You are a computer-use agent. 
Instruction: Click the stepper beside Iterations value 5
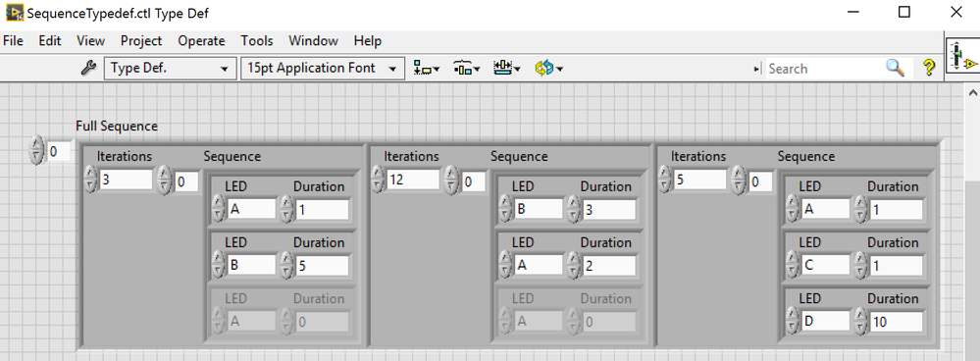coord(664,180)
